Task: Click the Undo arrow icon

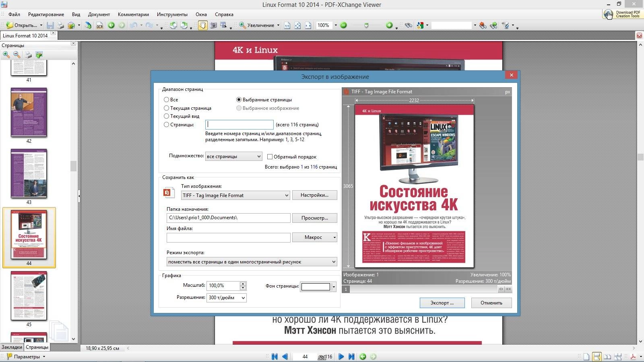Action: [x=133, y=25]
